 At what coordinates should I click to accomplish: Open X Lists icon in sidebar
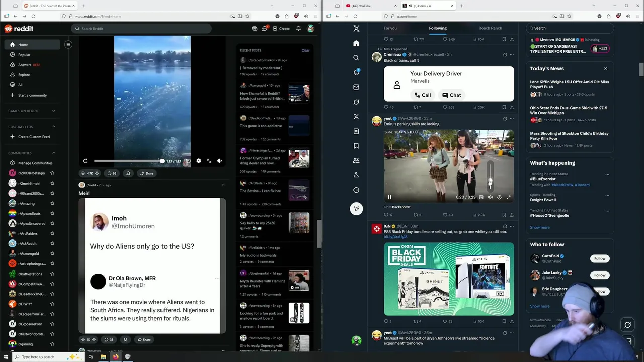[x=356, y=131]
